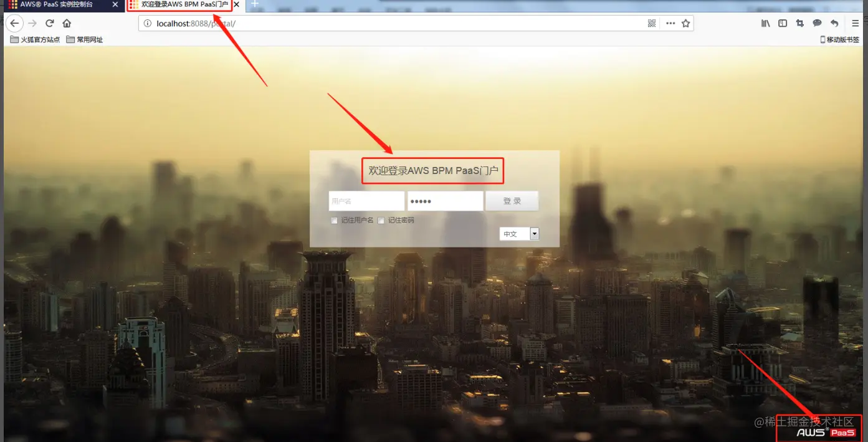Open the 常用网址 bookmark folder

[x=85, y=39]
